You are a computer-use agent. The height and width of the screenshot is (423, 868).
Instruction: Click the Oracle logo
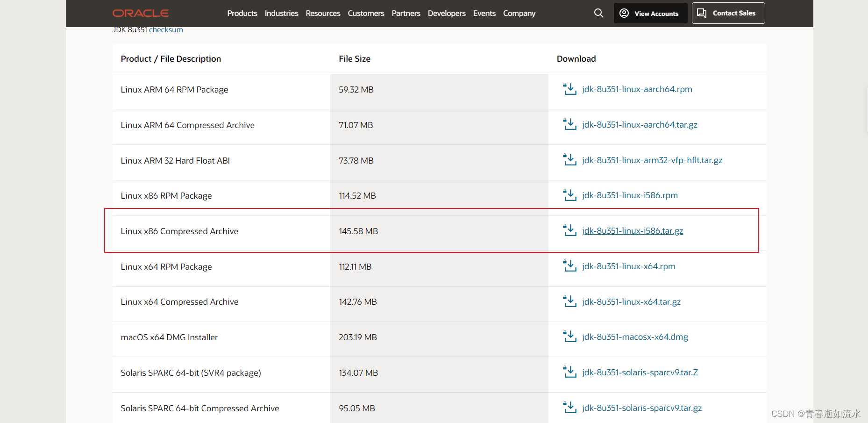pyautogui.click(x=141, y=13)
